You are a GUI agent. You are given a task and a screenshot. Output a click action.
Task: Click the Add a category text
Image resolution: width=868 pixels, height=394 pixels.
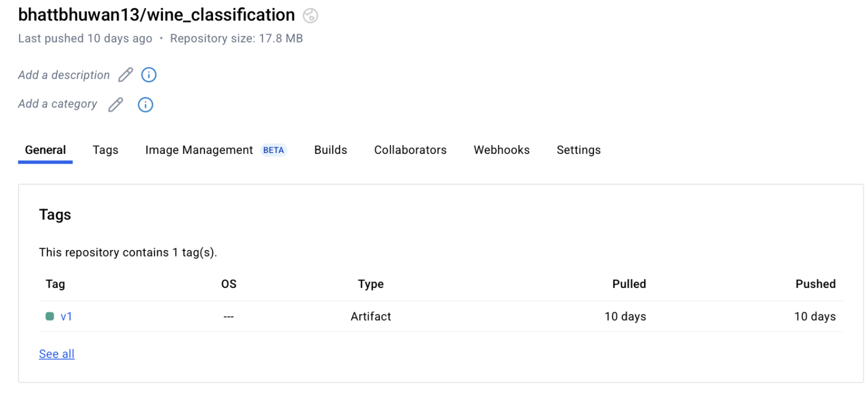click(58, 104)
